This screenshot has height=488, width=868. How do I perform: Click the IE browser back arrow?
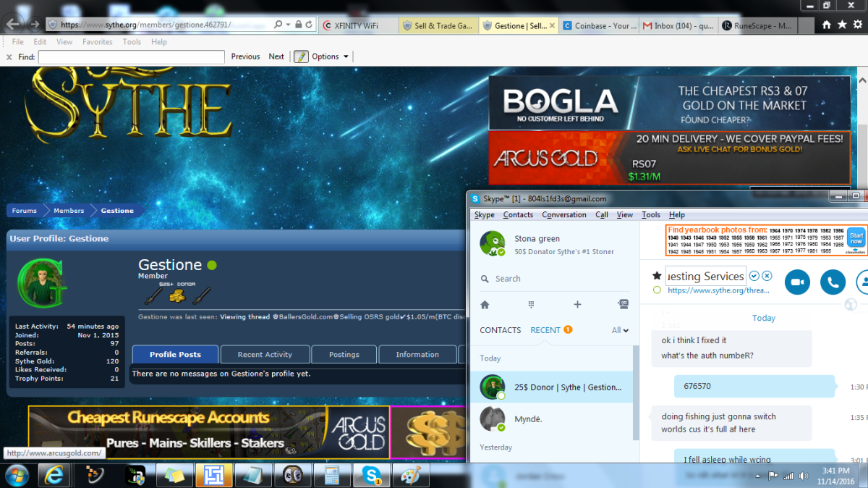(x=14, y=24)
